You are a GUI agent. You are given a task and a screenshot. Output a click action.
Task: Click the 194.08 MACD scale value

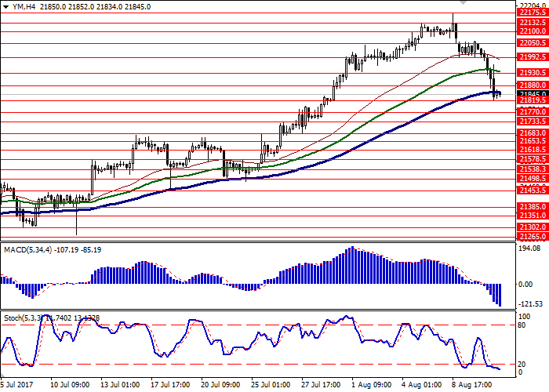click(x=530, y=249)
